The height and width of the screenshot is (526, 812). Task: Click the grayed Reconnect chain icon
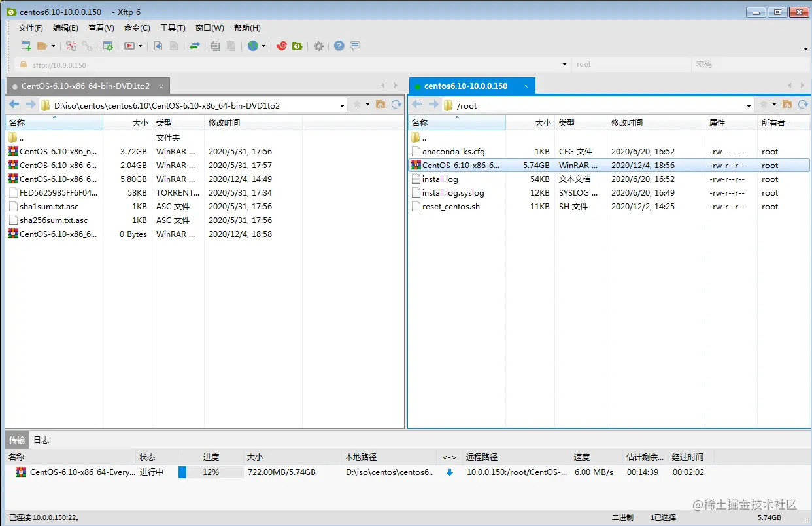[86, 46]
